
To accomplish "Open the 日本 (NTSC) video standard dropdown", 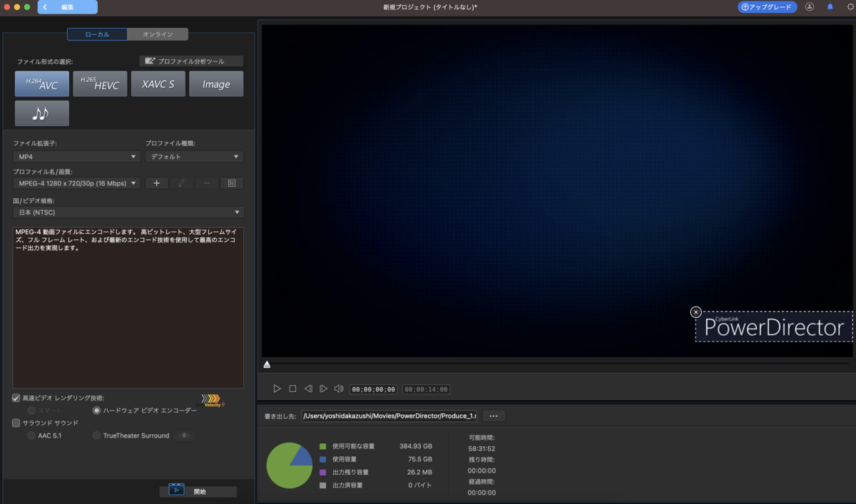I will [x=128, y=212].
